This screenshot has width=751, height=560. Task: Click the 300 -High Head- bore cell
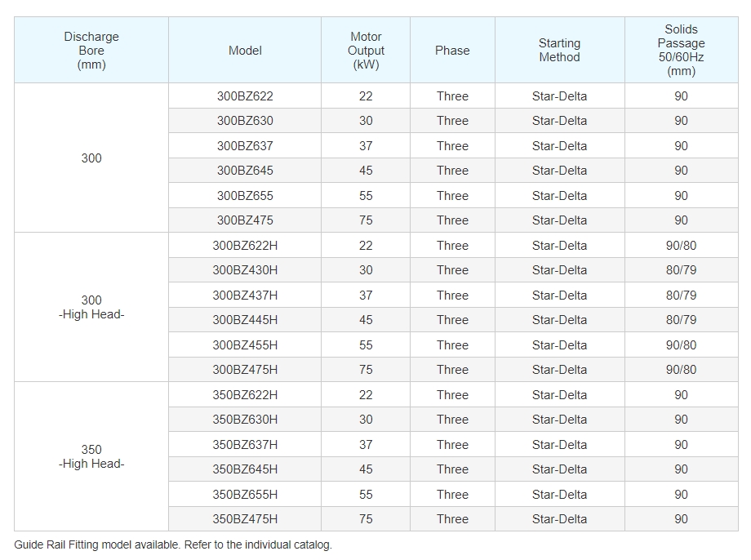[91, 307]
